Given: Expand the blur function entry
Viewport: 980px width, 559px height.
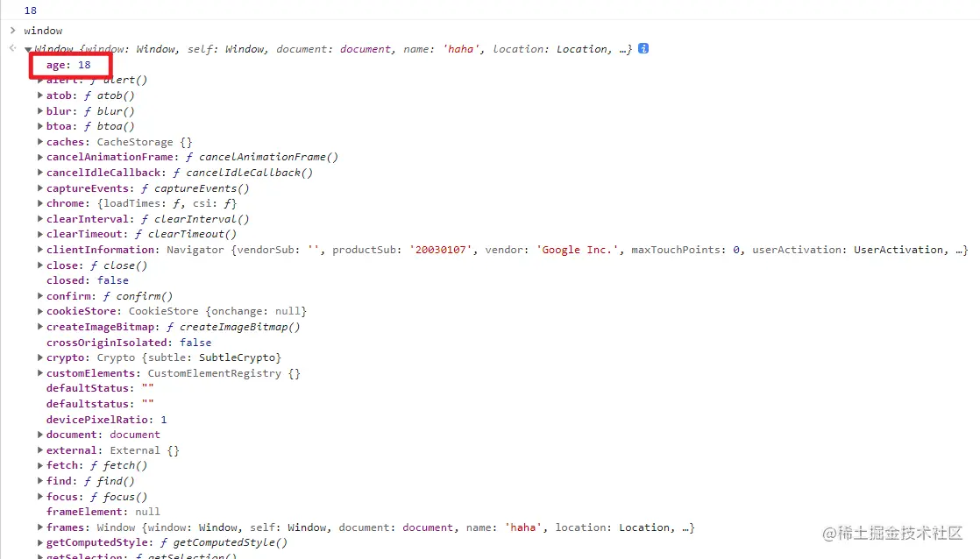Looking at the screenshot, I should [40, 111].
